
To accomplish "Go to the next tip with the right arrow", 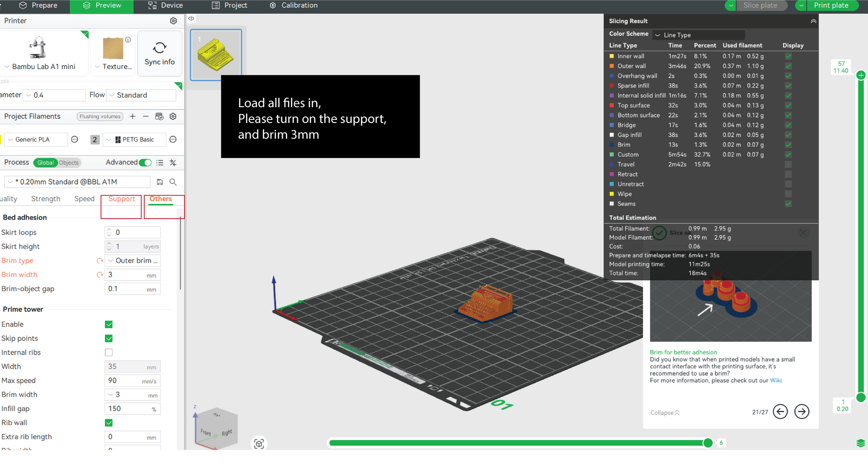I will pos(802,411).
